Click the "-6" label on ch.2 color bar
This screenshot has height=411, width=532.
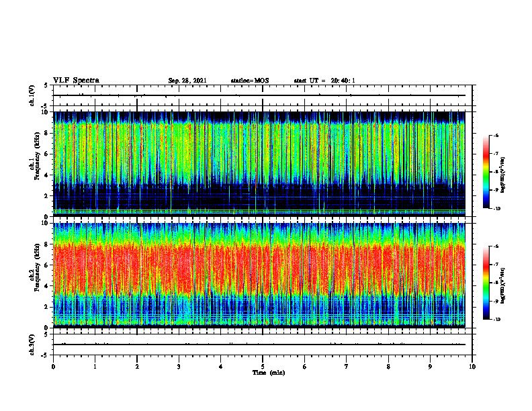tap(496, 246)
